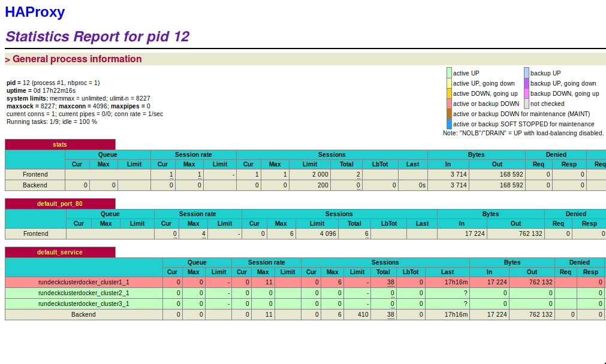The image size is (606, 364).
Task: Click the General process information heading
Action: pyautogui.click(x=77, y=59)
